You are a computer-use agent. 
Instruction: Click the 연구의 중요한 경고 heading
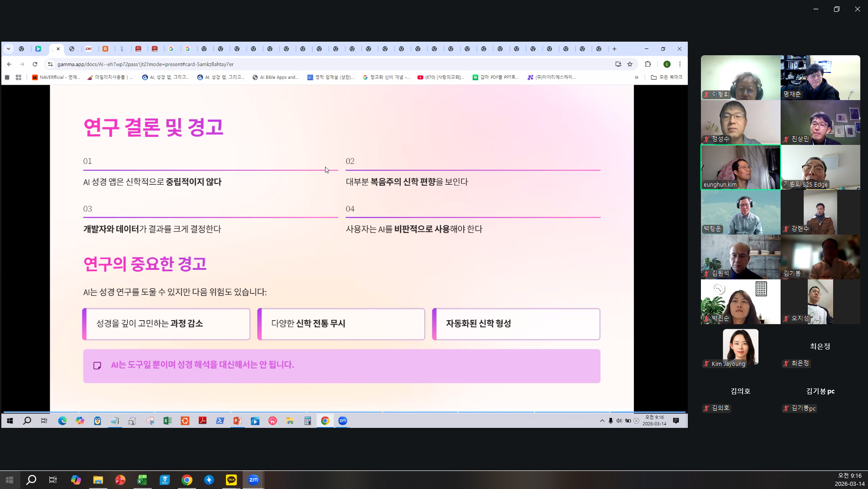click(x=145, y=264)
